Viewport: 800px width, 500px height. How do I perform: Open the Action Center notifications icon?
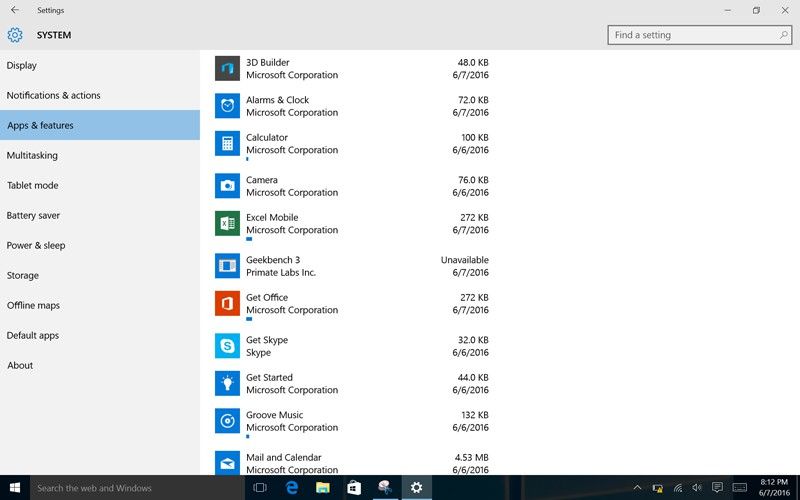717,488
